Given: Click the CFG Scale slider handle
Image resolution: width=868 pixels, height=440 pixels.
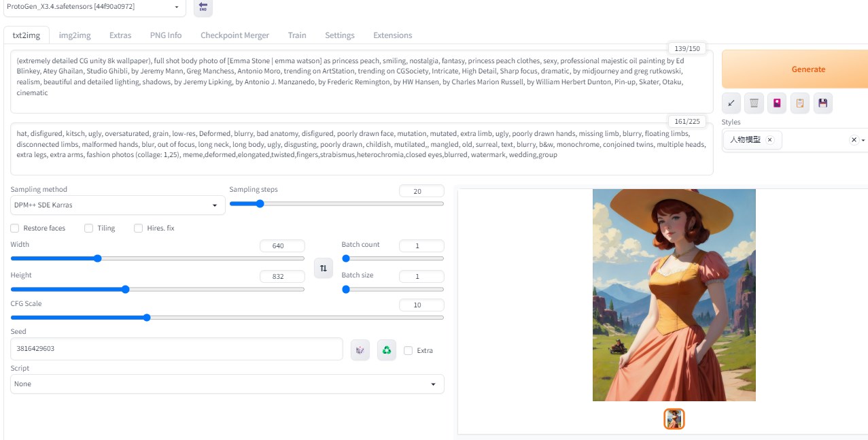Looking at the screenshot, I should (x=147, y=318).
